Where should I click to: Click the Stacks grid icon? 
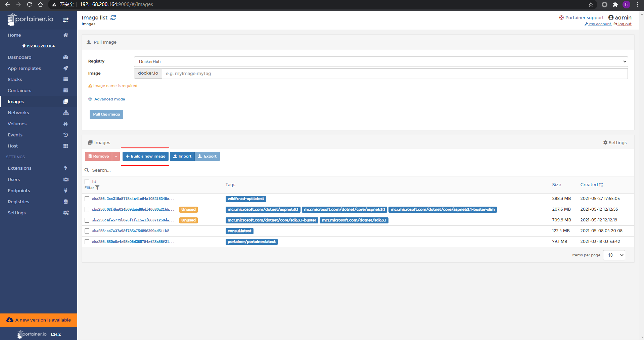66,79
